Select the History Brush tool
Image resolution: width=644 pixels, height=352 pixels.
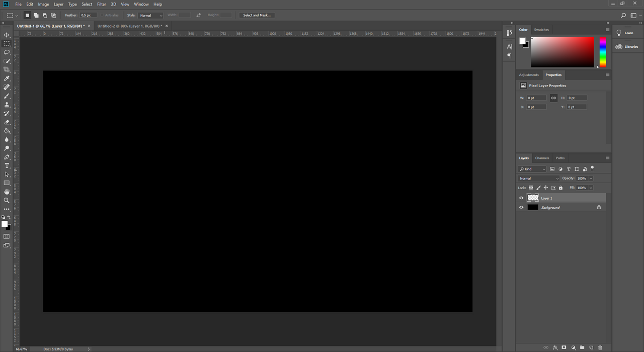coord(7,113)
